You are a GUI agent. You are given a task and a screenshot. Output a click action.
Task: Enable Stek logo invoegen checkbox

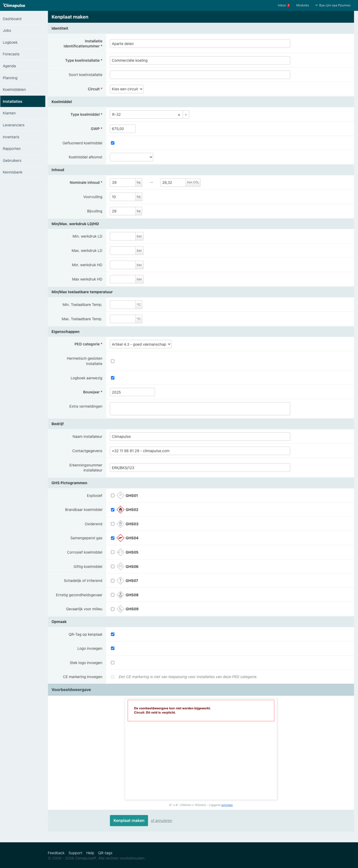click(113, 663)
